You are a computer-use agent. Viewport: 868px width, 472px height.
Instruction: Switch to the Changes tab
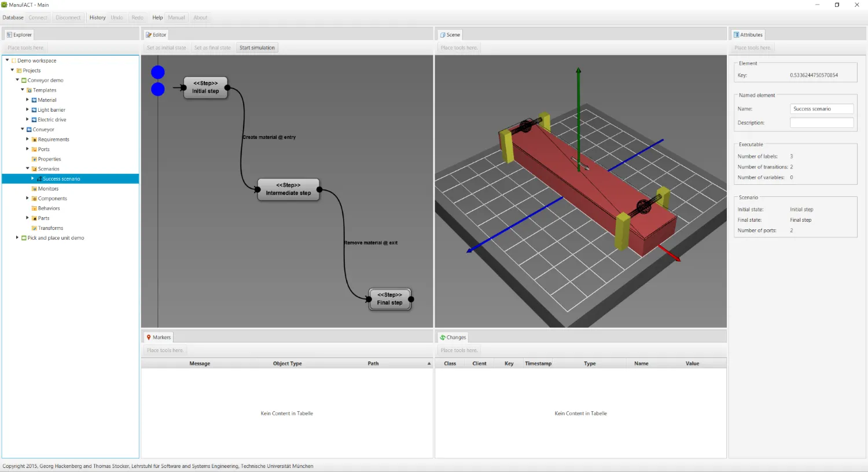[x=453, y=337]
